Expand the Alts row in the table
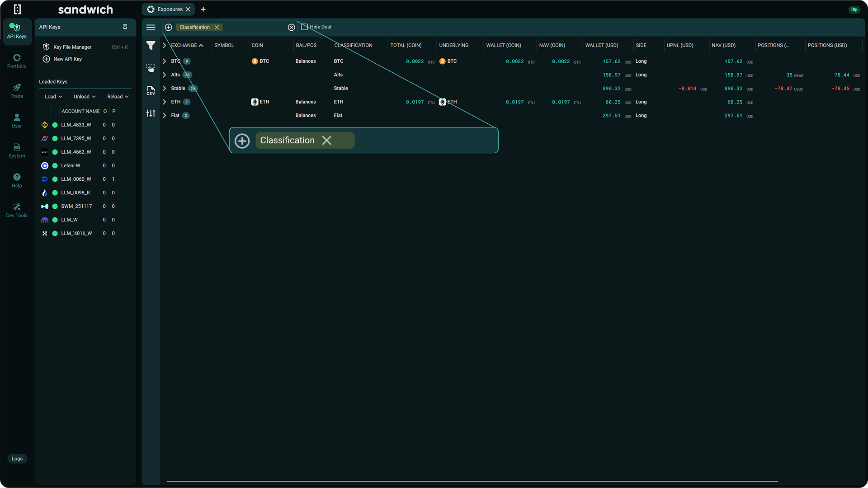The height and width of the screenshot is (488, 868). [x=164, y=75]
